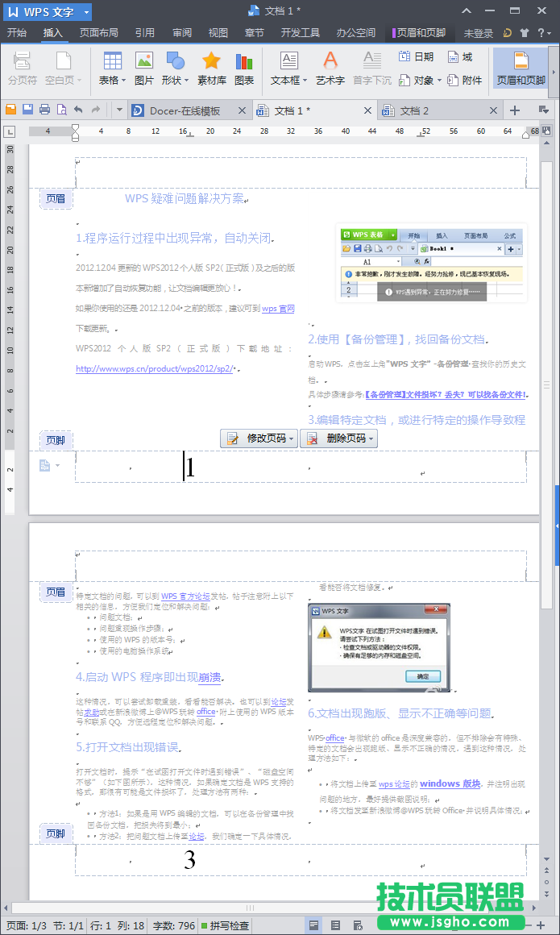
Task: Insert an 附件 attachment
Action: (x=465, y=80)
